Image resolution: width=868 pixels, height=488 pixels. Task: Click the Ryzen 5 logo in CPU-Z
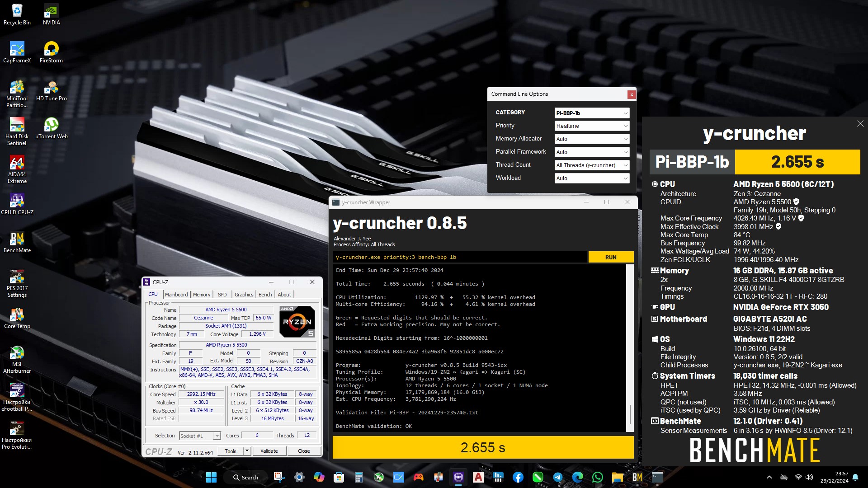(x=297, y=322)
